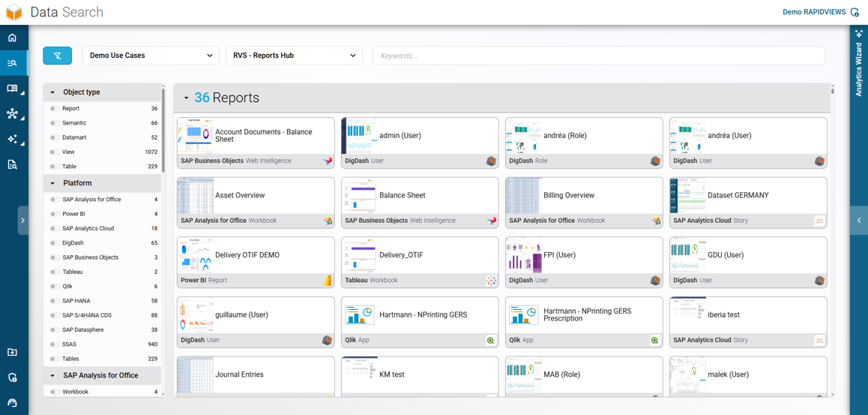Click the document search icon in sidebar
The image size is (868, 415).
(13, 164)
